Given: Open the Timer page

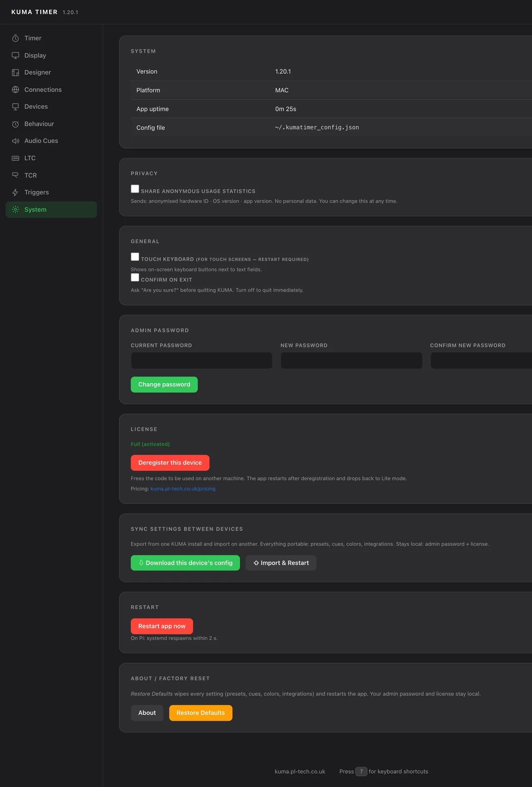Looking at the screenshot, I should [x=51, y=38].
